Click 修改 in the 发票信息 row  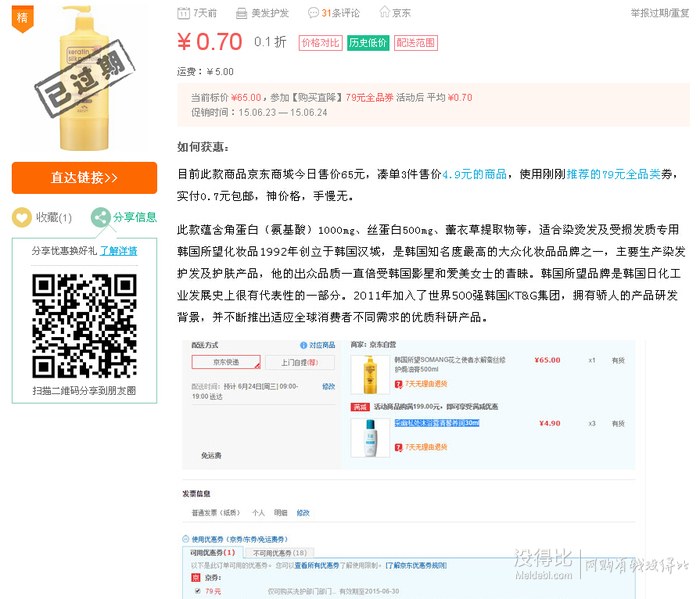click(x=303, y=513)
